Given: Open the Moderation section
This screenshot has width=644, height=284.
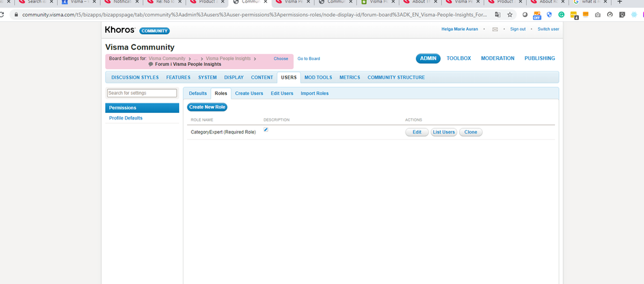Looking at the screenshot, I should 498,58.
